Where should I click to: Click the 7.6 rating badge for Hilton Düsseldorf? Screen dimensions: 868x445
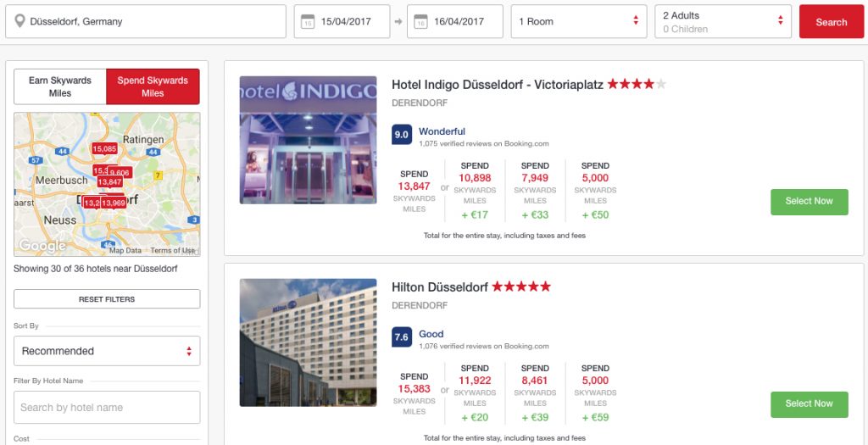pyautogui.click(x=402, y=337)
